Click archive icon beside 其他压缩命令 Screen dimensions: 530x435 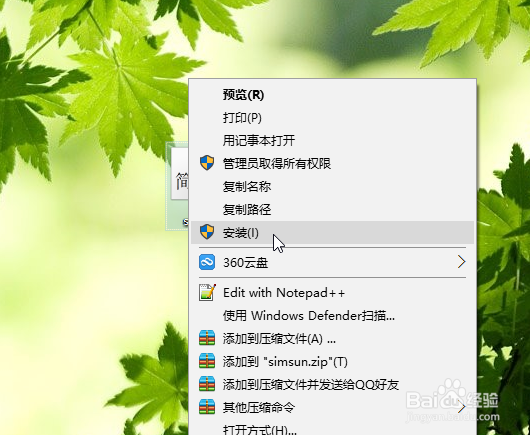(207, 407)
